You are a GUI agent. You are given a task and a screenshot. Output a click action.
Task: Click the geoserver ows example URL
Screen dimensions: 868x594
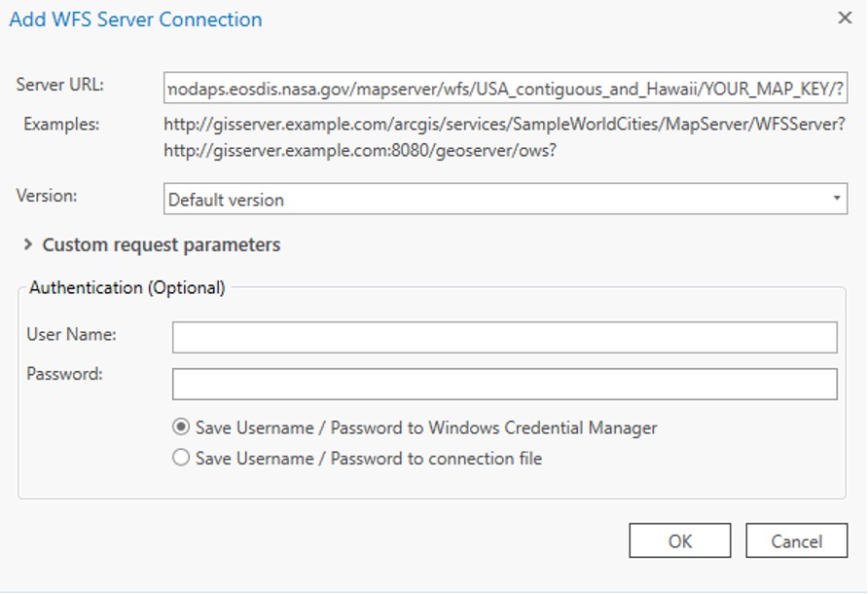(x=360, y=150)
